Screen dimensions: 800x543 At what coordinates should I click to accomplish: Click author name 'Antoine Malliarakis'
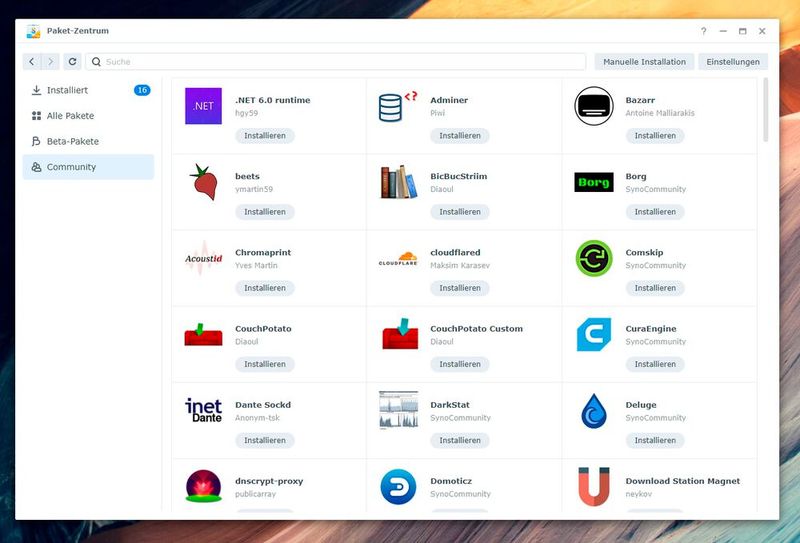pyautogui.click(x=660, y=113)
